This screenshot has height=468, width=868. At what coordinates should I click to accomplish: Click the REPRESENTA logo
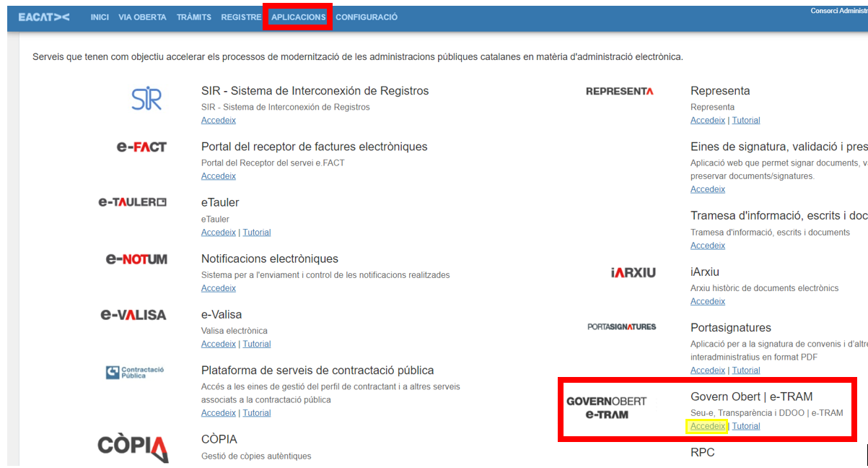coord(619,92)
